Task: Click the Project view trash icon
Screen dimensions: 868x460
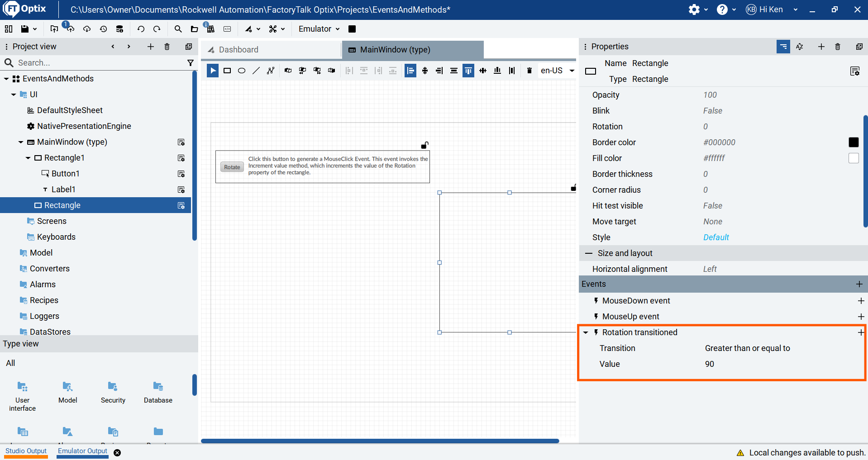Action: (x=167, y=47)
